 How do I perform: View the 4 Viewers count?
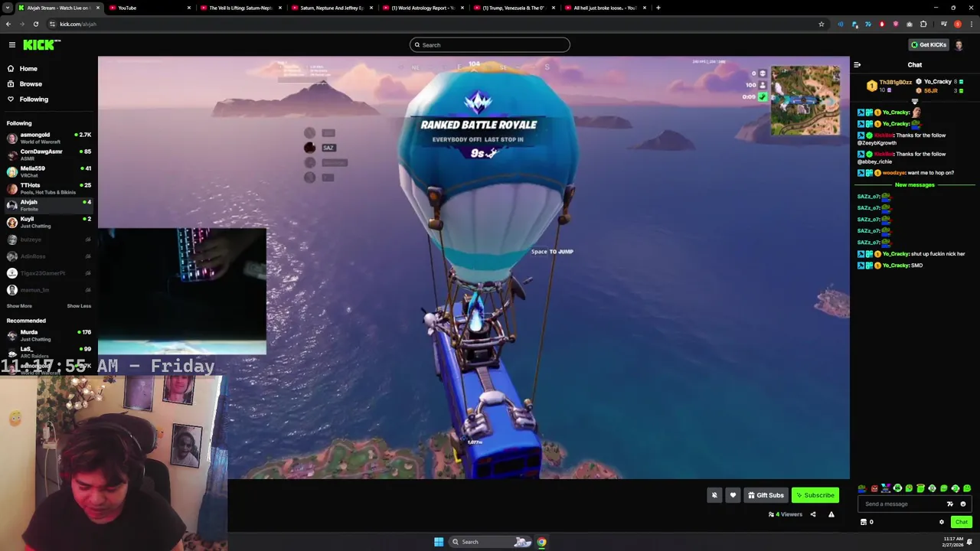pyautogui.click(x=785, y=514)
